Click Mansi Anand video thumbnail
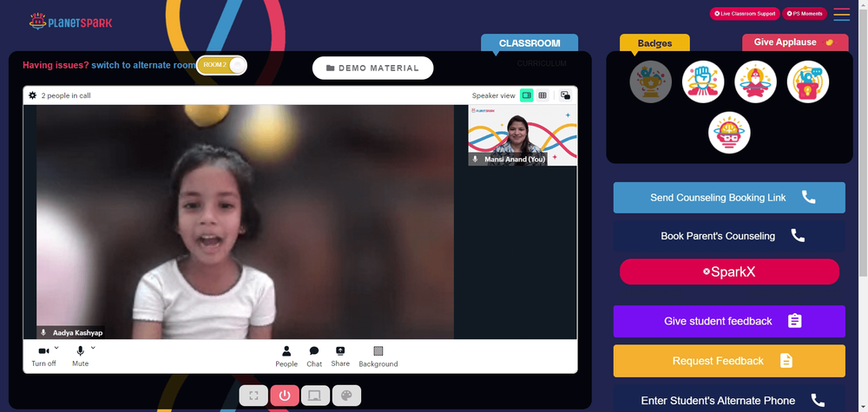The image size is (868, 412). (x=523, y=135)
